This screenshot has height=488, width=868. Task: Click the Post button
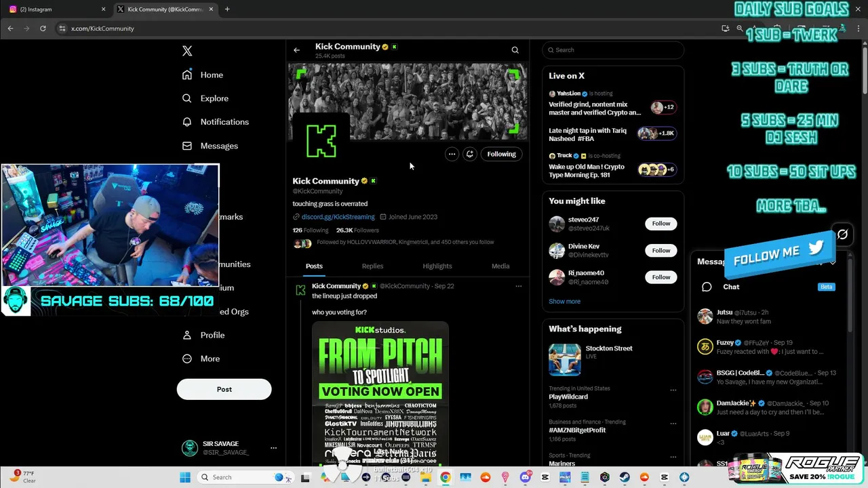[224, 389]
